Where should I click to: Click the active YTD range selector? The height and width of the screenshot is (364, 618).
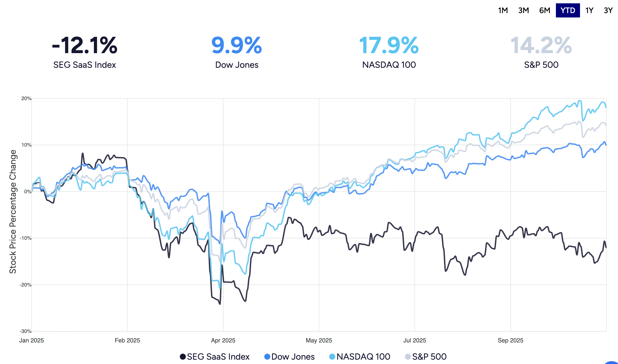(568, 10)
